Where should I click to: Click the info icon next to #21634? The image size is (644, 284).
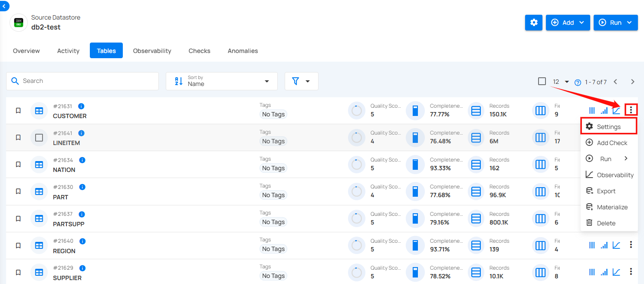tap(82, 160)
